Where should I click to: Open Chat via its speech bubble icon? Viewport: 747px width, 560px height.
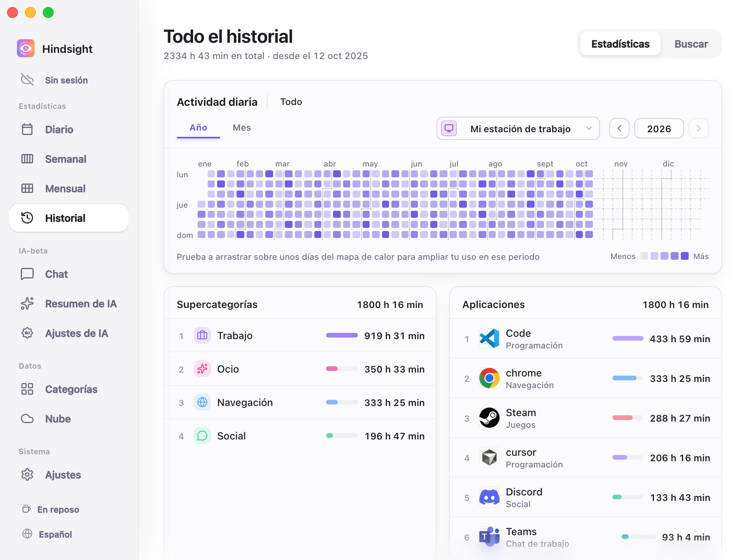point(27,274)
